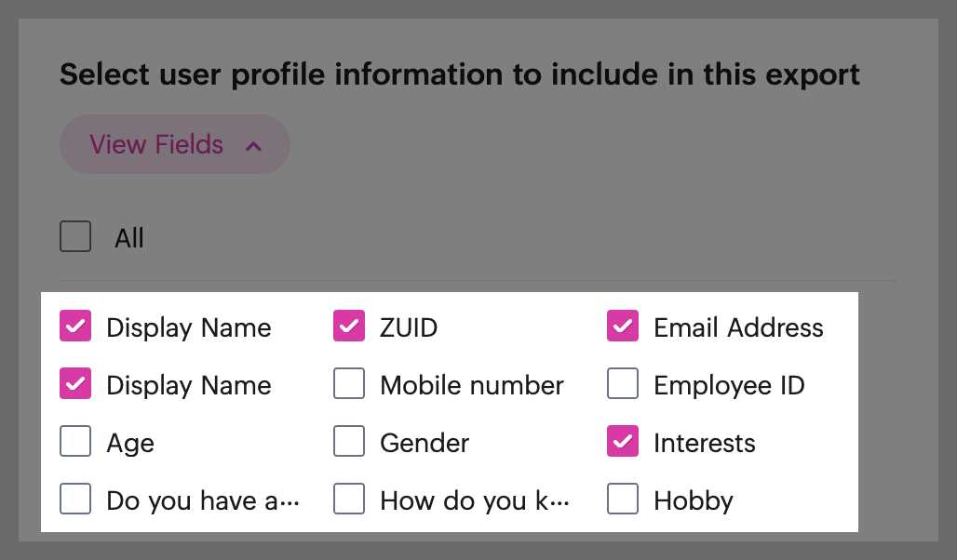Enable the Mobile number checkbox
The image size is (957, 560).
[349, 383]
